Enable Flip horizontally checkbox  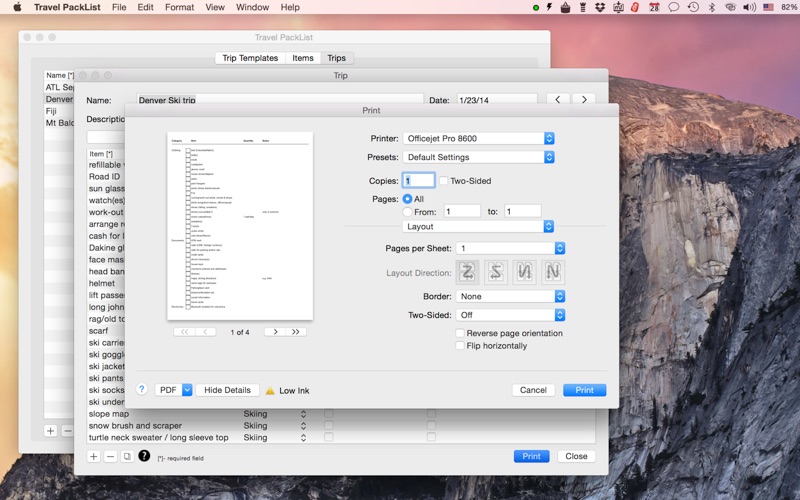460,345
